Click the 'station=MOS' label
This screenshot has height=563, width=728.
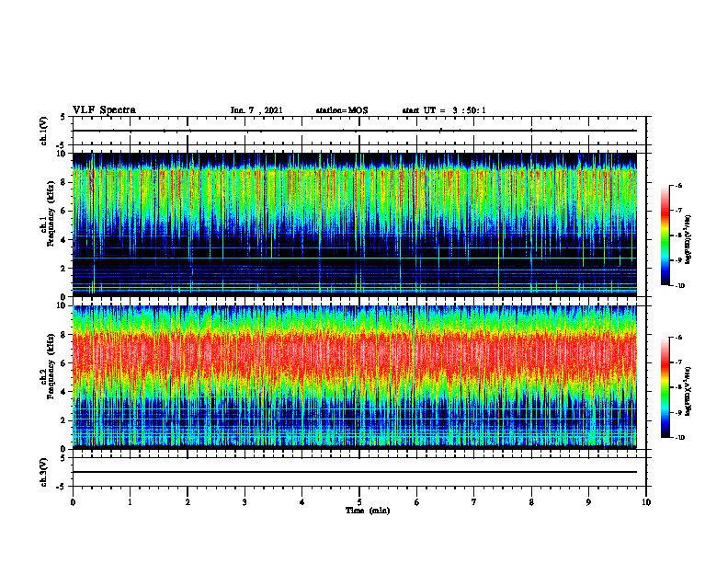(342, 110)
